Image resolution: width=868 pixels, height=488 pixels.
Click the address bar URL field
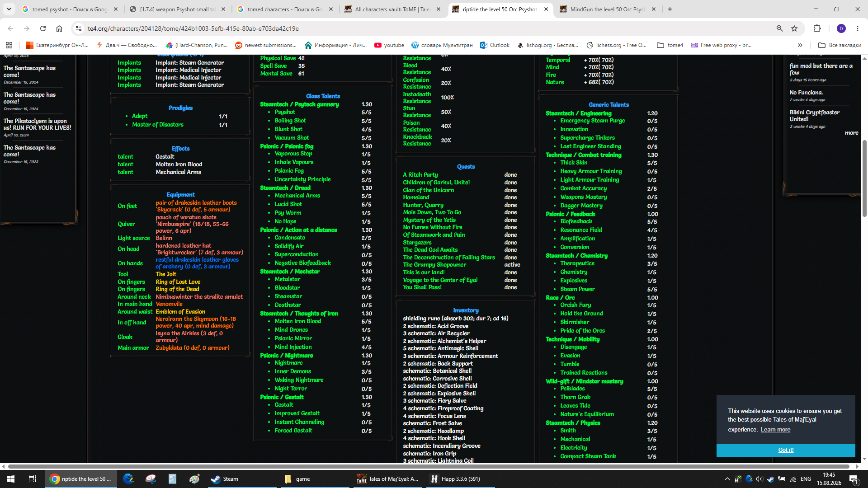pyautogui.click(x=425, y=28)
